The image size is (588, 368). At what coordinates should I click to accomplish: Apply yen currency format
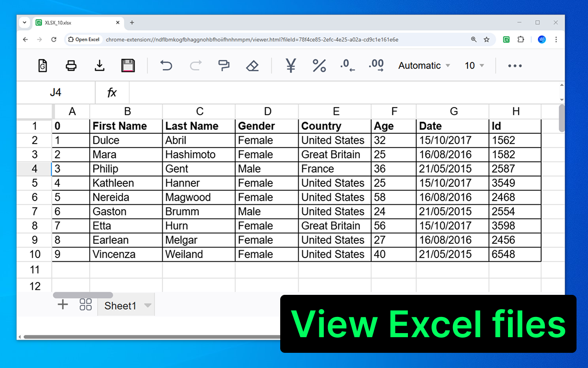[x=291, y=66]
